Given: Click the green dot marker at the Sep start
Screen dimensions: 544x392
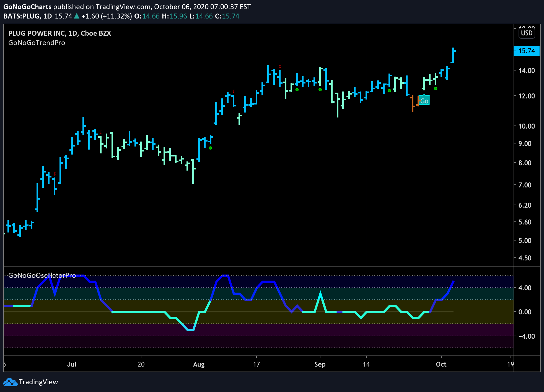Looking at the screenshot, I should (x=320, y=90).
